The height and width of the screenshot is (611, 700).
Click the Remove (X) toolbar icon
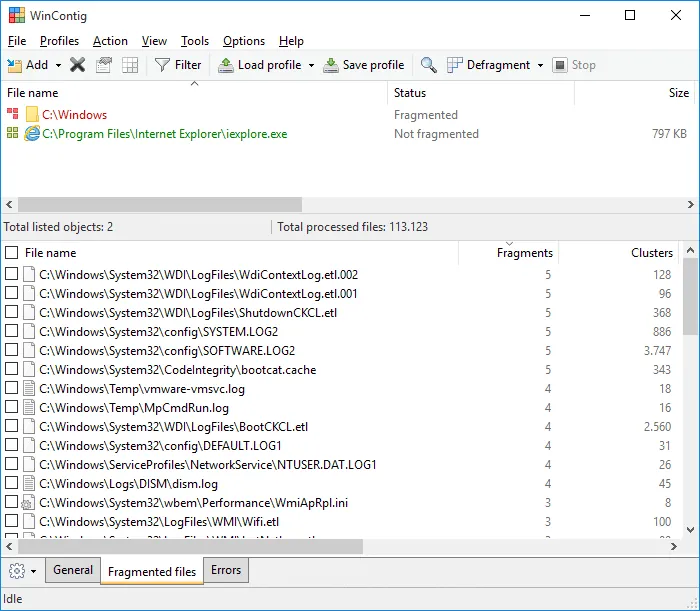(77, 65)
